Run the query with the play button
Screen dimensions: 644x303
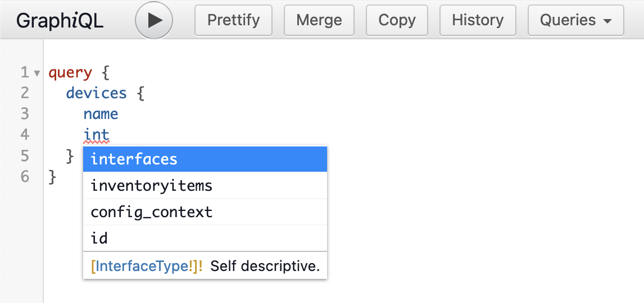[x=154, y=21]
